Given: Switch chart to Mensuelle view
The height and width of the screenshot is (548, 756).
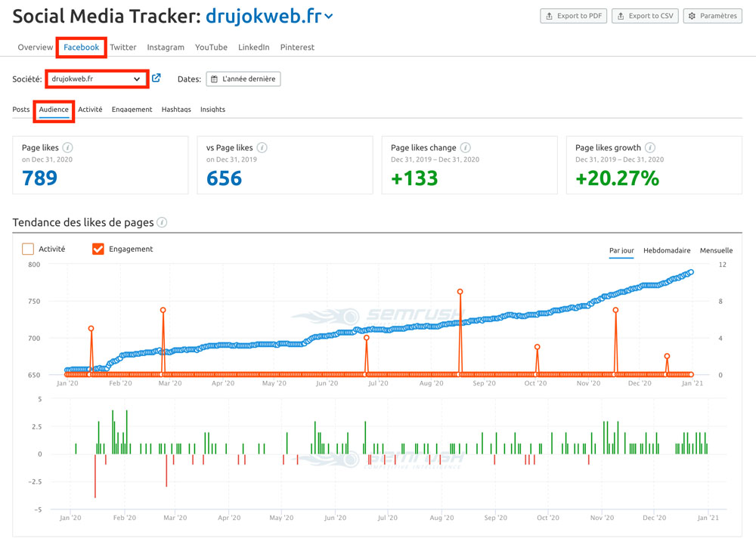Looking at the screenshot, I should pyautogui.click(x=716, y=251).
